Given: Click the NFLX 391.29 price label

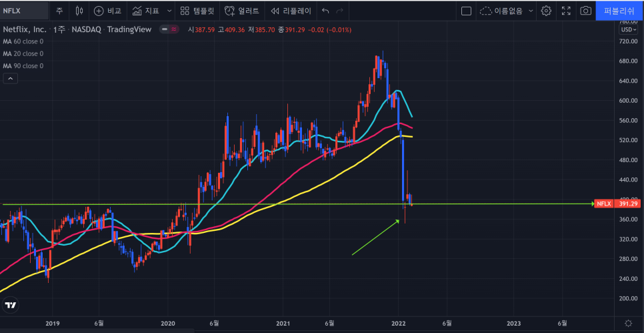Looking at the screenshot, I should pyautogui.click(x=618, y=204).
